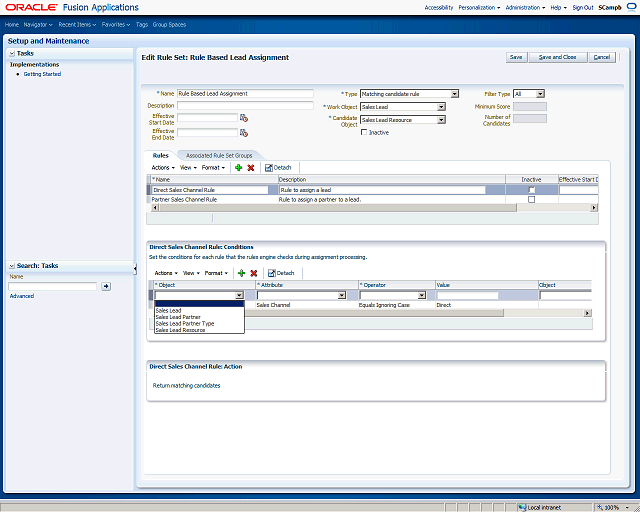The width and height of the screenshot is (640, 512).
Task: Click the Conditions table right scroll arrow
Action: click(x=587, y=313)
